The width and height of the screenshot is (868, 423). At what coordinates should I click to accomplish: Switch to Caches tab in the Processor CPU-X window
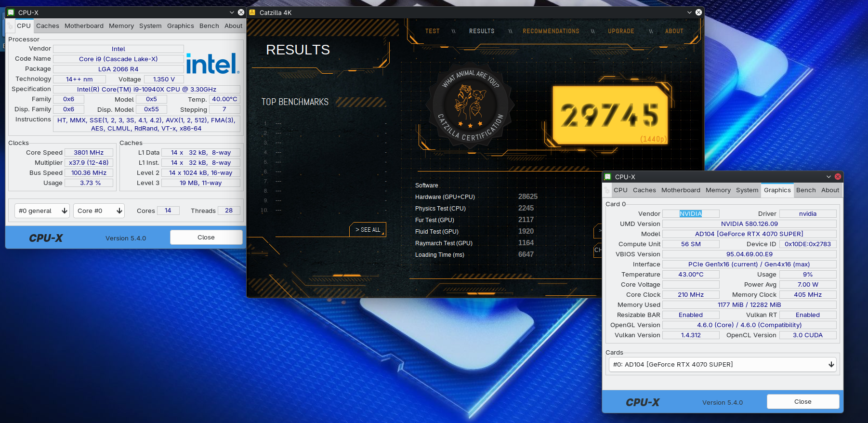pyautogui.click(x=48, y=26)
